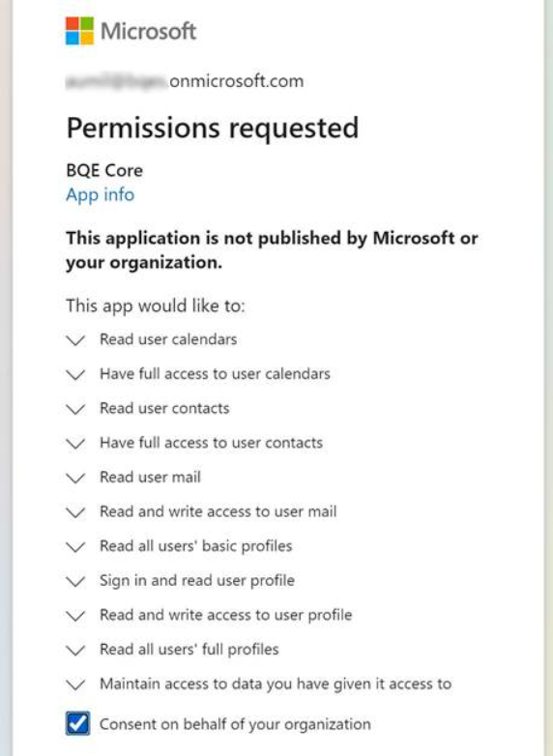Expand Read and write access to user profile
553x756 pixels.
75,616
